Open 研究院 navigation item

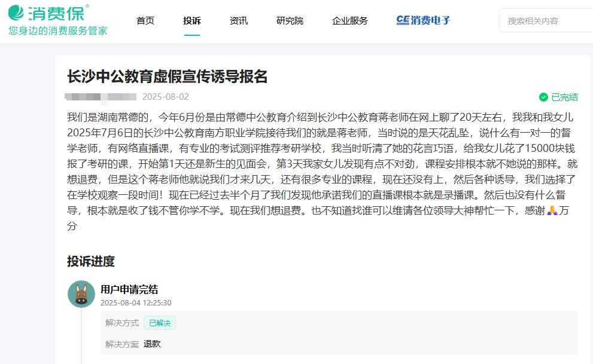pyautogui.click(x=290, y=21)
